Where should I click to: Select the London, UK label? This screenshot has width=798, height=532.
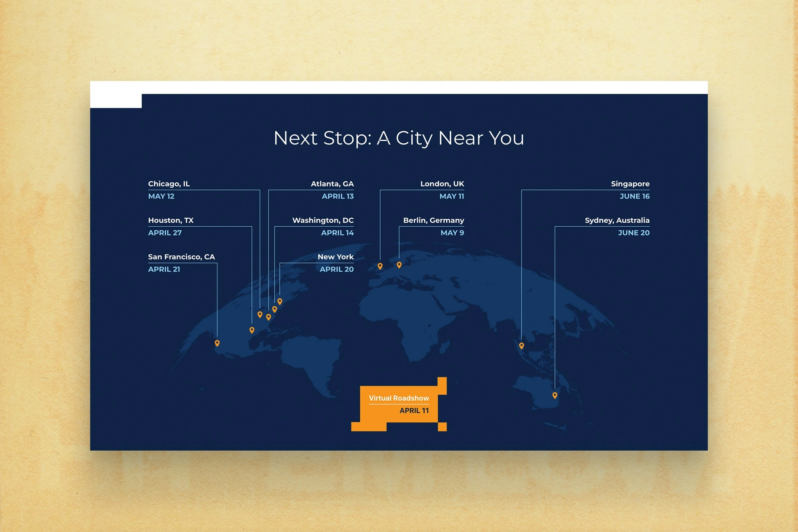click(442, 184)
